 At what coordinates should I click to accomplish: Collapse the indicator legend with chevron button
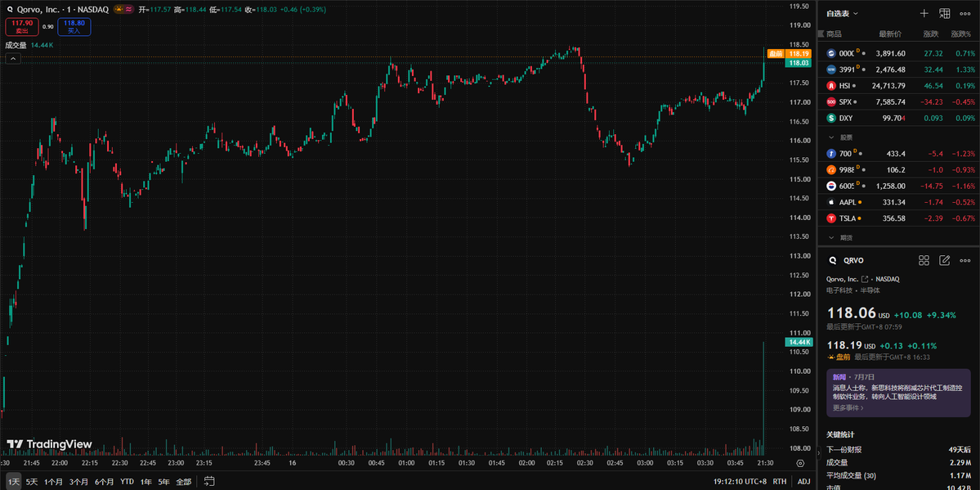pyautogui.click(x=13, y=59)
